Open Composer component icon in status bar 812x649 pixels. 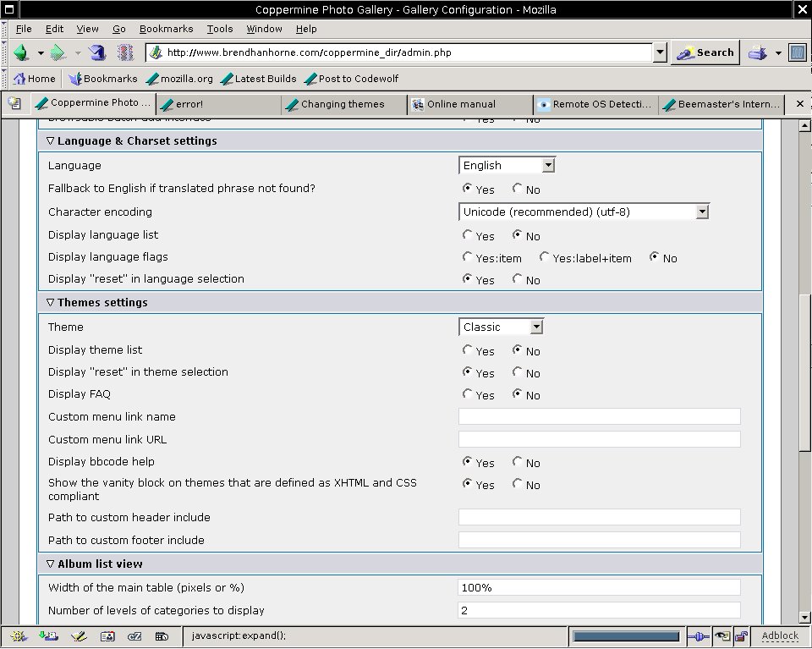click(x=79, y=636)
